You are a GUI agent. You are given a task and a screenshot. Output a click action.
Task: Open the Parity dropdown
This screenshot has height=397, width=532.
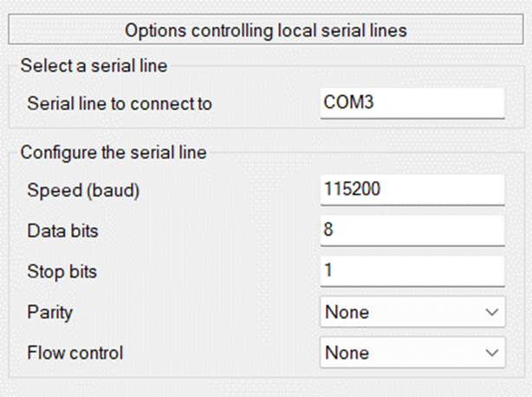412,312
